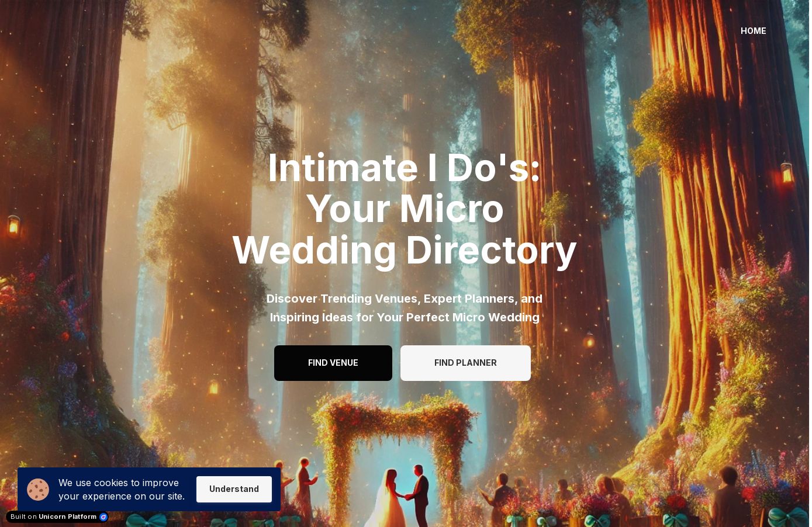Click the Wedding Directory heading line
The height and width of the screenshot is (527, 812).
404,250
